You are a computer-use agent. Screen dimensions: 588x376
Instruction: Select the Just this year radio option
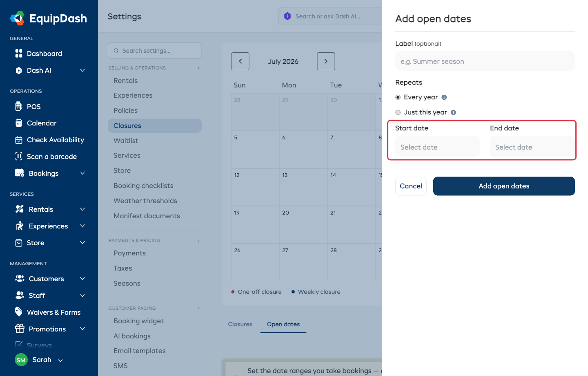pyautogui.click(x=398, y=112)
